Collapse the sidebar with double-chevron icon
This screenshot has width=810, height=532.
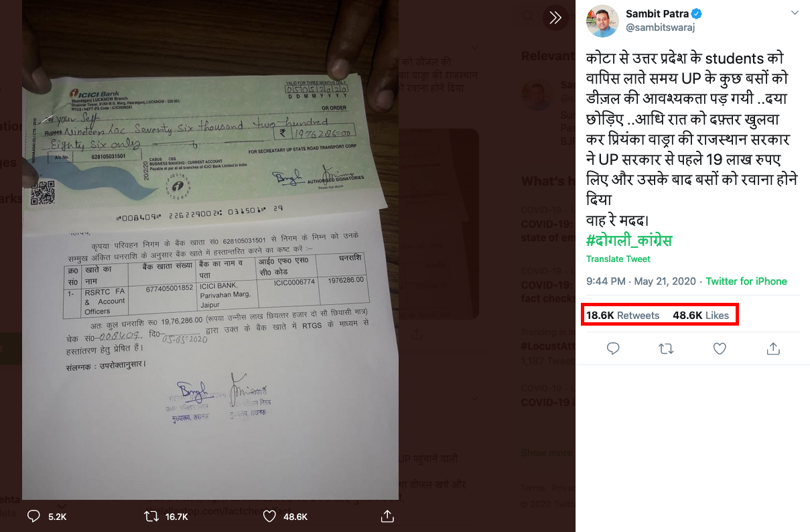click(x=555, y=18)
